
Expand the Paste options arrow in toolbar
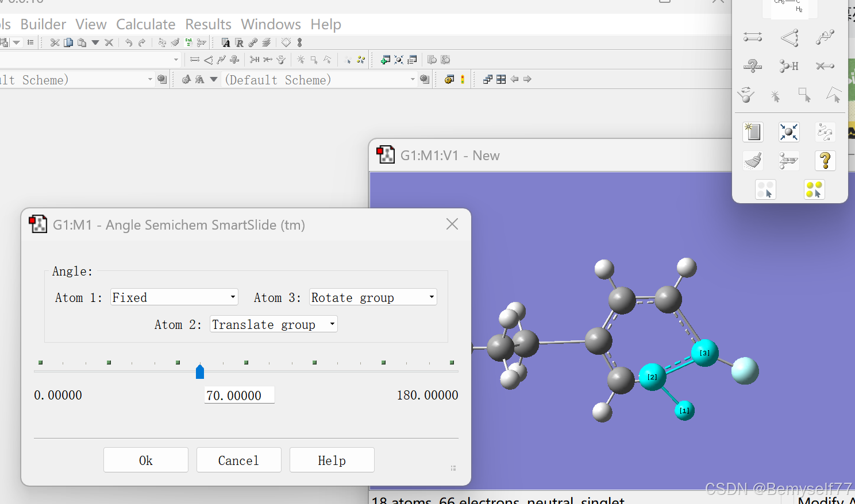coord(95,42)
